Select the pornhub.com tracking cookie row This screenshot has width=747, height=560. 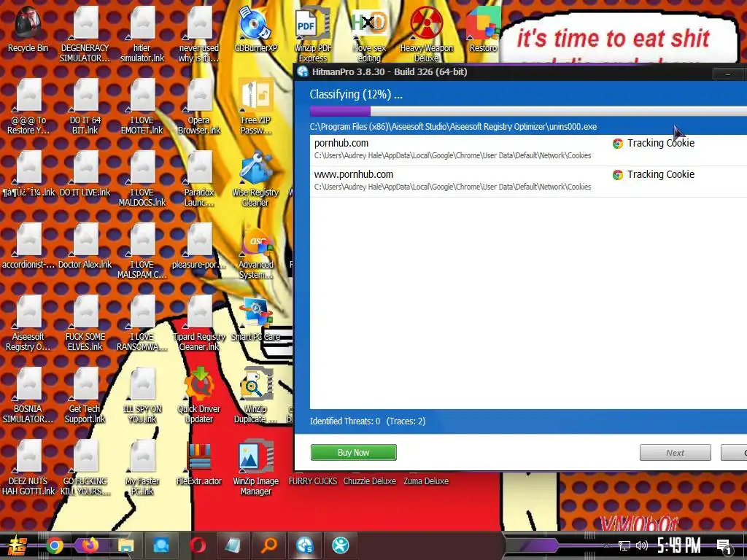click(528, 149)
